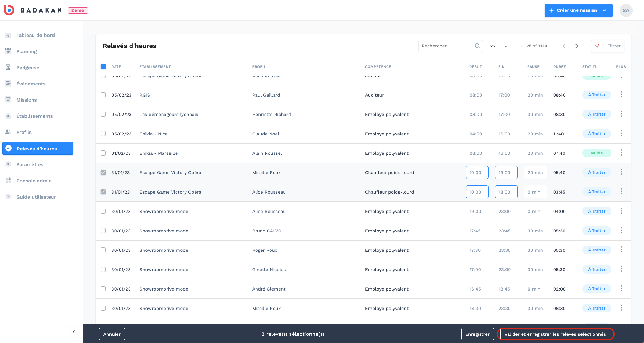This screenshot has height=343, width=644.
Task: Click the Missions checkmark icon
Action: (x=8, y=100)
